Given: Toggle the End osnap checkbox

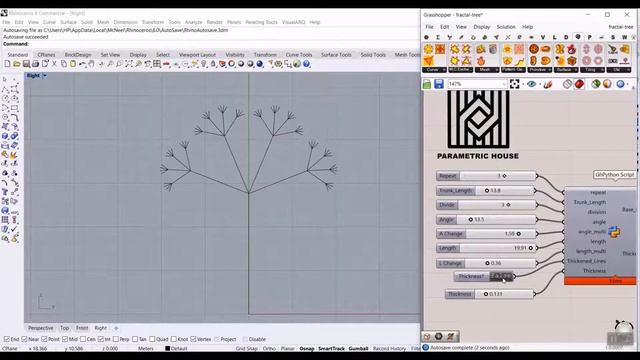Looking at the screenshot, I should pos(7,339).
